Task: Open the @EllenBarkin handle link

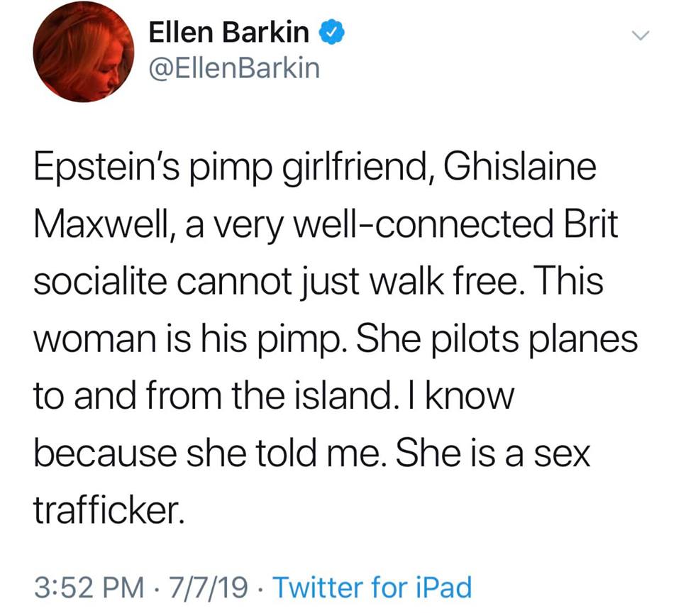Action: (x=233, y=68)
